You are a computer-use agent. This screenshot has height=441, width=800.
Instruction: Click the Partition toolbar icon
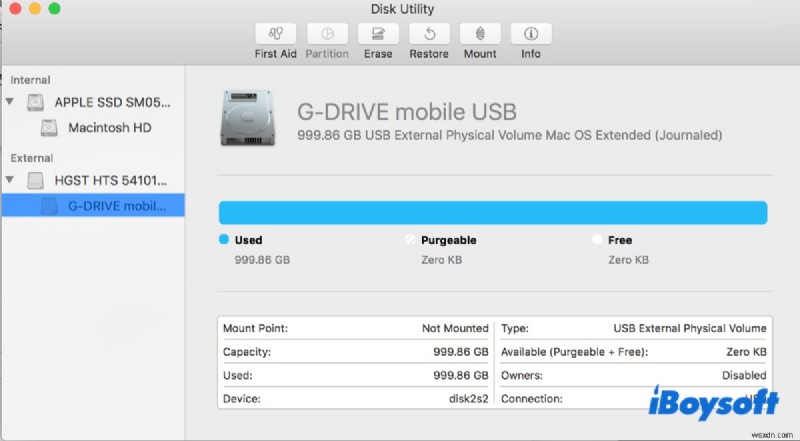click(x=327, y=34)
